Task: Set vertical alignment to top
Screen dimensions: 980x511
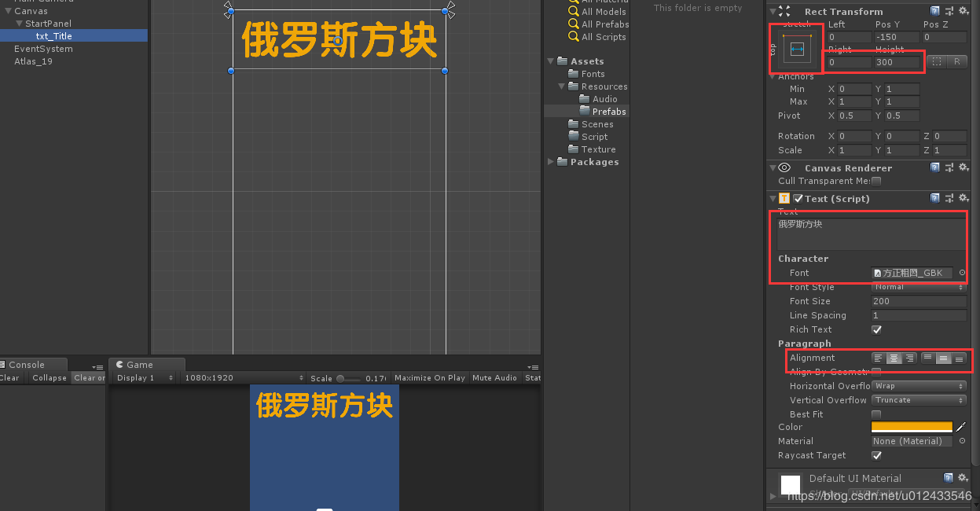Action: pos(928,358)
